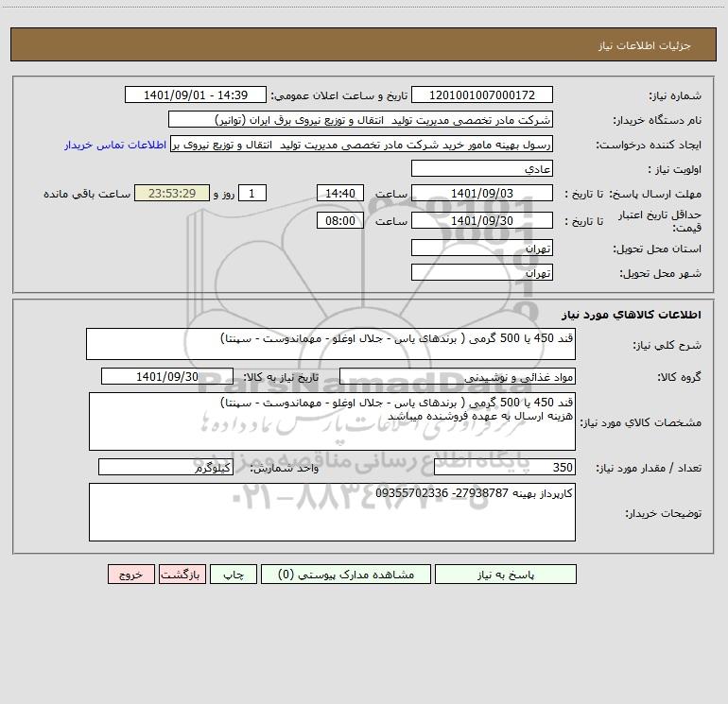Click the چاپ print button
This screenshot has height=704, width=728.
(x=234, y=575)
